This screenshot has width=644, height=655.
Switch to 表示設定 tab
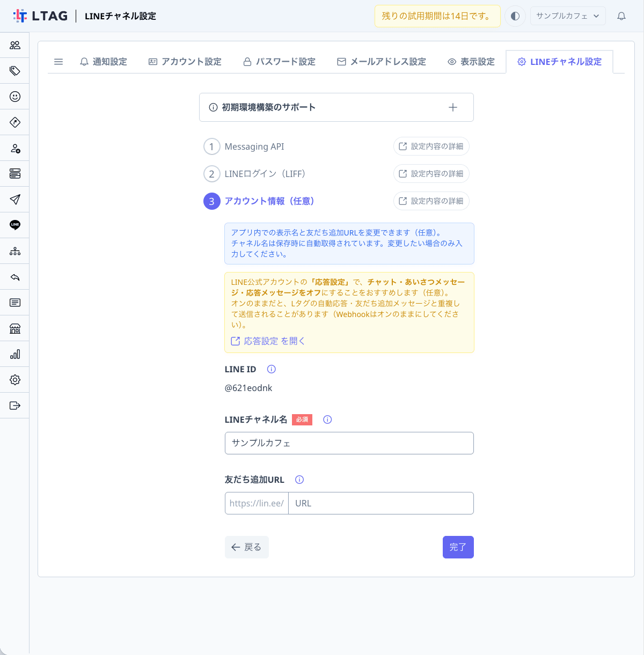coord(471,62)
